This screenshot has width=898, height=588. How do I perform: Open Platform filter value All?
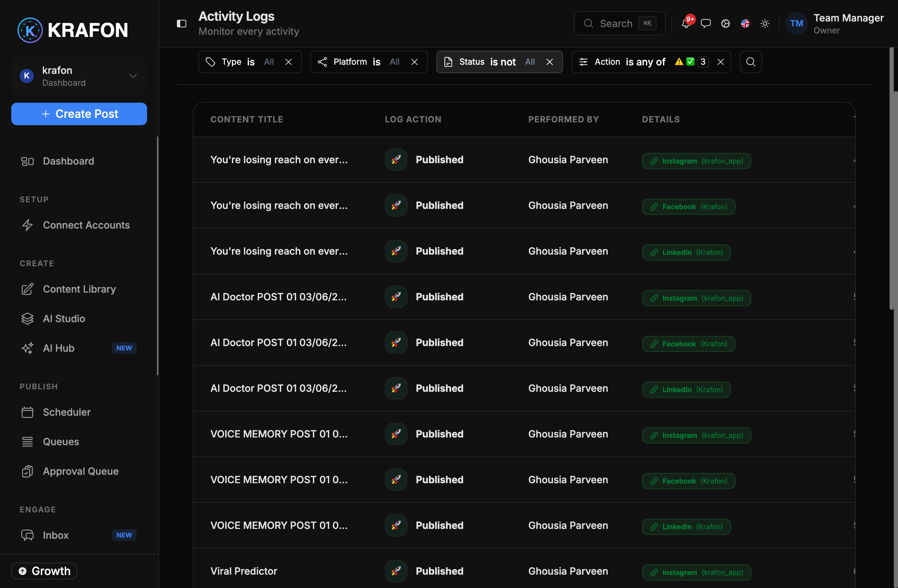395,62
